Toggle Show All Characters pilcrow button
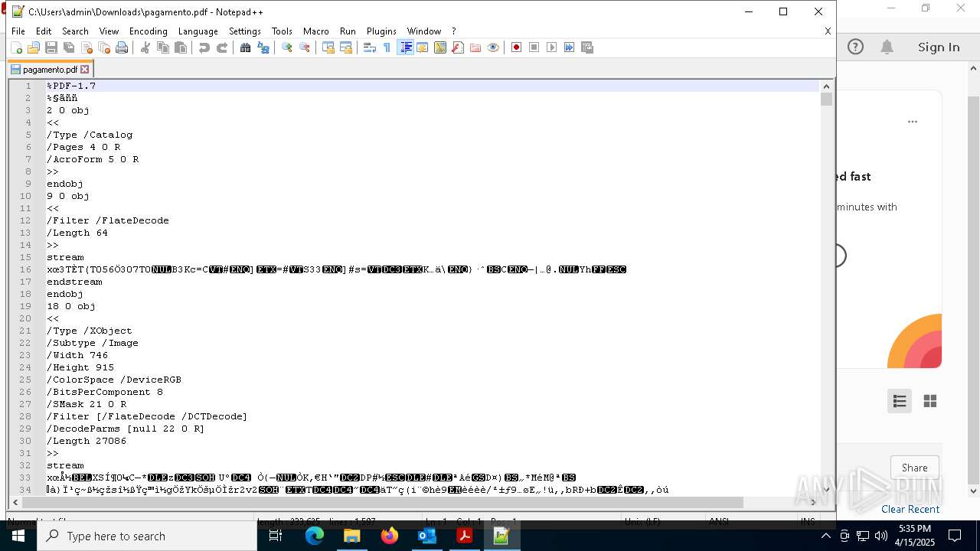This screenshot has width=980, height=551. [x=387, y=47]
